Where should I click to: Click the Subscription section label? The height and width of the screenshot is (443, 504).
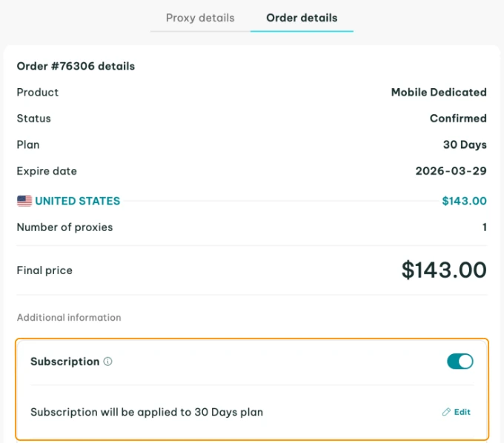[x=64, y=362]
